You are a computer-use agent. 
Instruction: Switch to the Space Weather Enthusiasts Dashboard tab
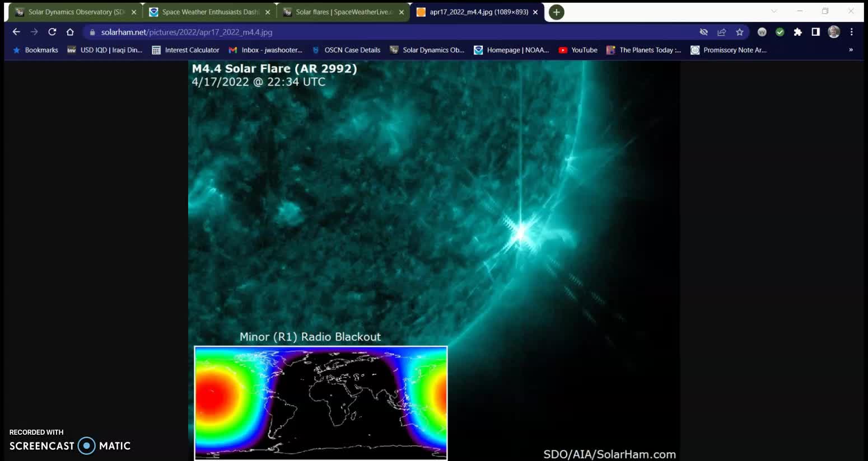tap(209, 12)
